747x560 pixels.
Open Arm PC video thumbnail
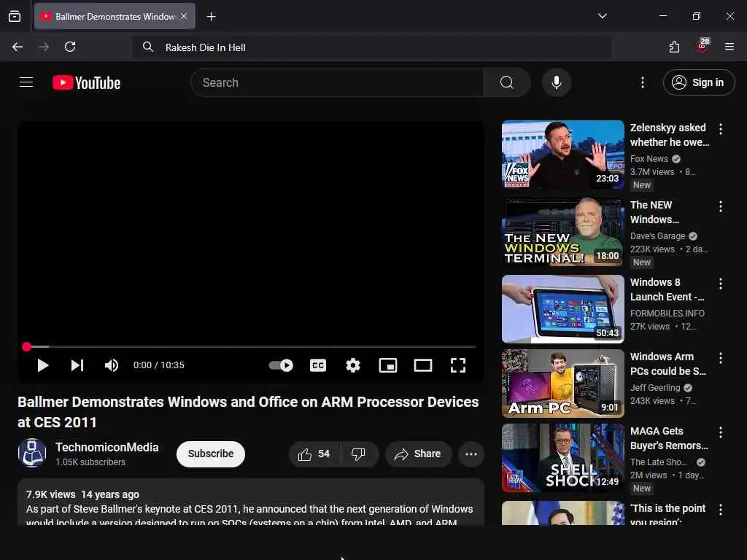click(x=562, y=384)
